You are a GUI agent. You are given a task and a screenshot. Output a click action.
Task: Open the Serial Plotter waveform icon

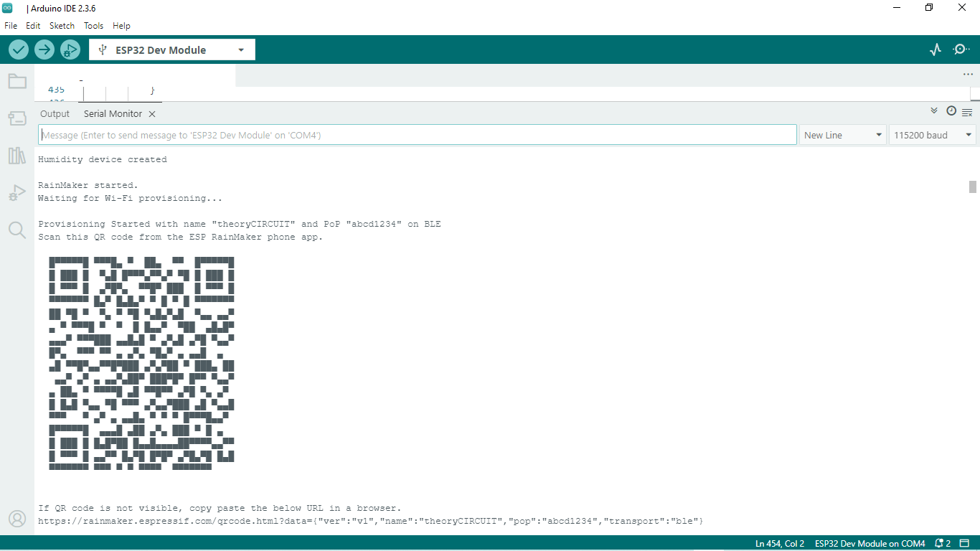point(935,50)
